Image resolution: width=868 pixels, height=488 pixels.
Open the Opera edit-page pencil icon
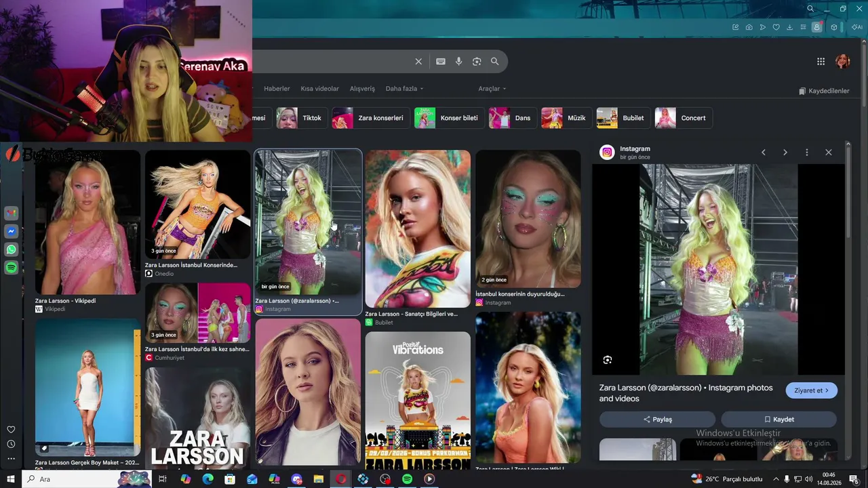736,27
